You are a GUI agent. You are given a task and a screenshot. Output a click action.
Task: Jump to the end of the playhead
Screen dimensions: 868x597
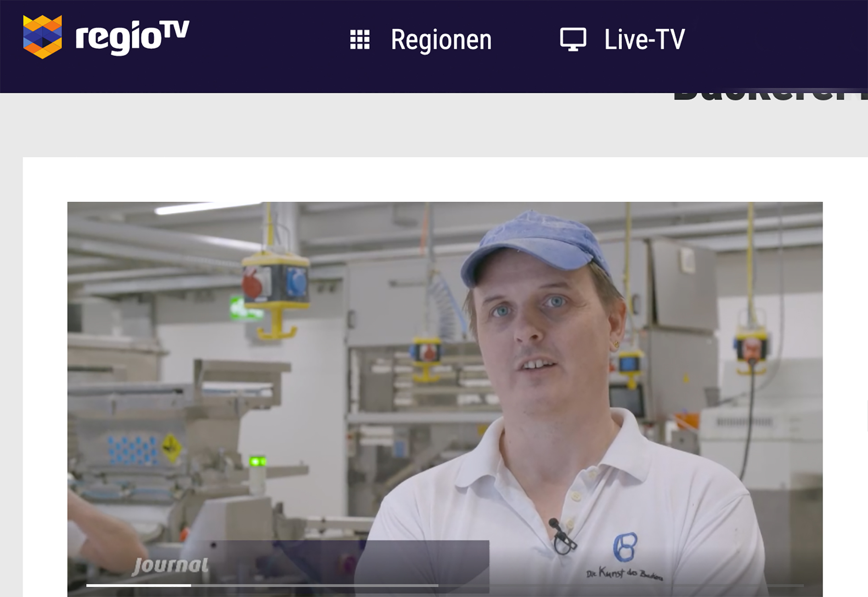191,585
